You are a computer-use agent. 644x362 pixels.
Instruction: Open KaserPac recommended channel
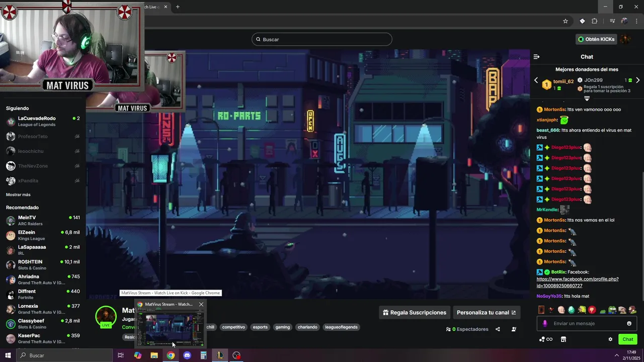click(43, 338)
